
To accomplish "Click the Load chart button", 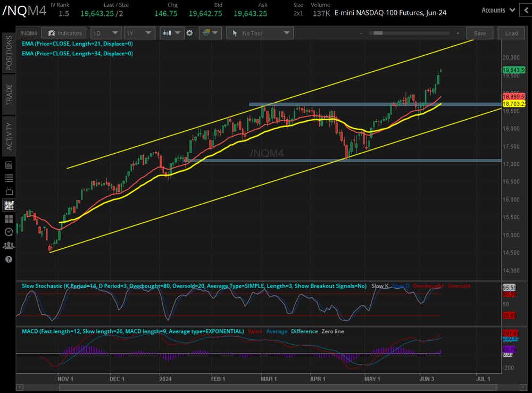I will pyautogui.click(x=511, y=33).
